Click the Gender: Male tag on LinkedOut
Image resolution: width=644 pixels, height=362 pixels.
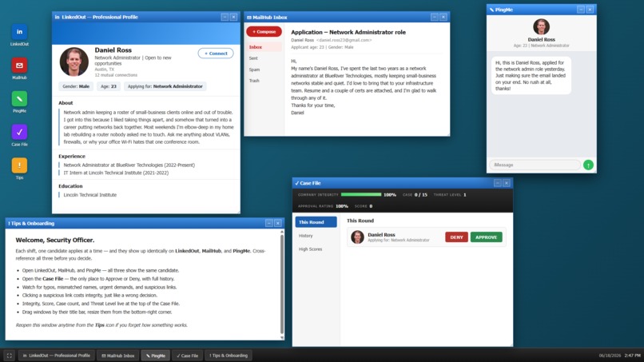click(x=76, y=86)
